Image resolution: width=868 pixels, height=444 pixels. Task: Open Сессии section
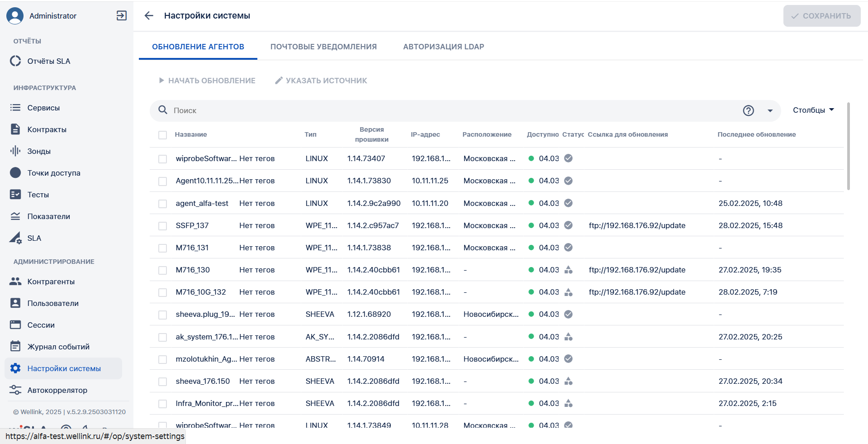click(41, 325)
